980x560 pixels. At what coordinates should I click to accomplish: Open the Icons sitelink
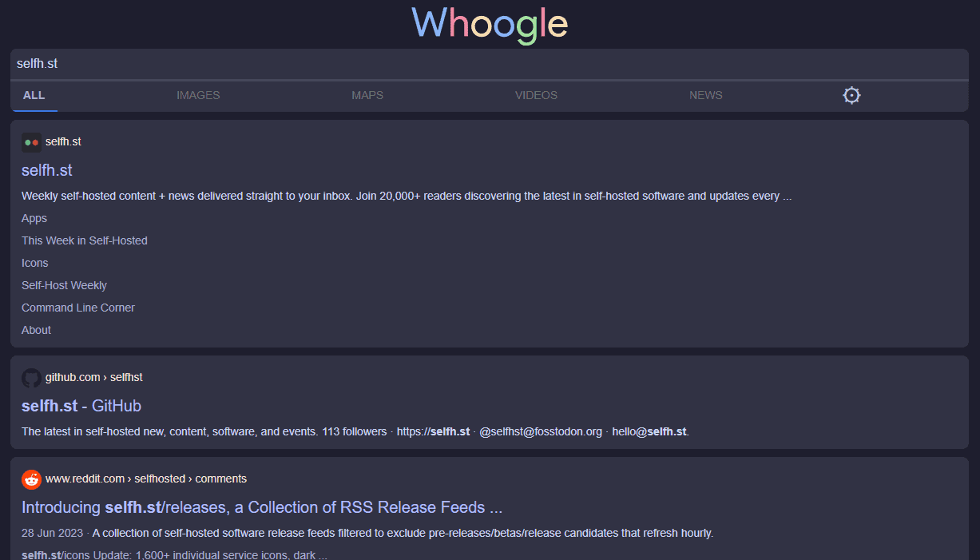point(35,264)
